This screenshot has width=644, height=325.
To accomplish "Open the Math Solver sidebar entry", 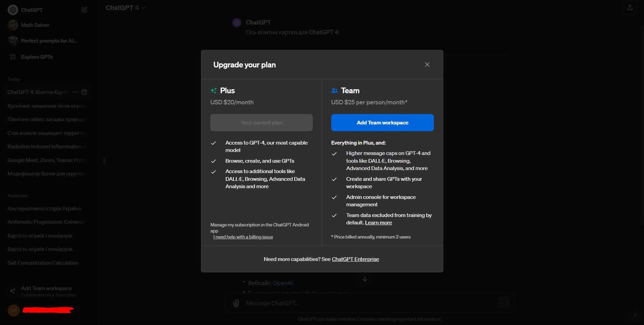I will click(x=49, y=25).
